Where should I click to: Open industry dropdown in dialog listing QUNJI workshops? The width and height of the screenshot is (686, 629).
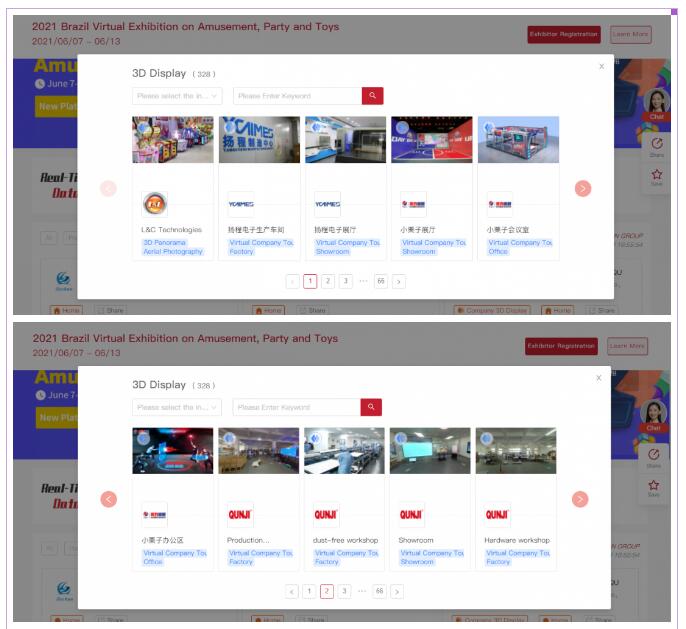(x=177, y=407)
